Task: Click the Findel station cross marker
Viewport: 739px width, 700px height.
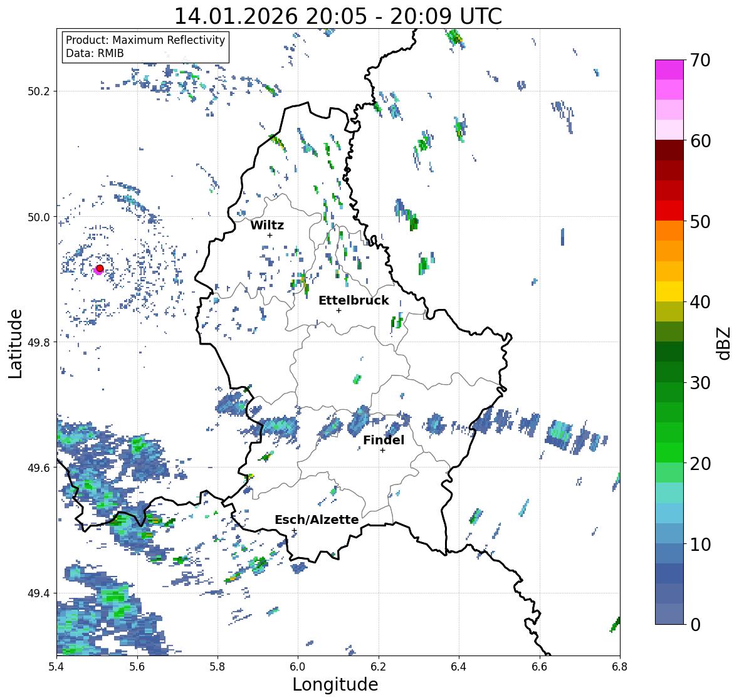Action: [383, 451]
